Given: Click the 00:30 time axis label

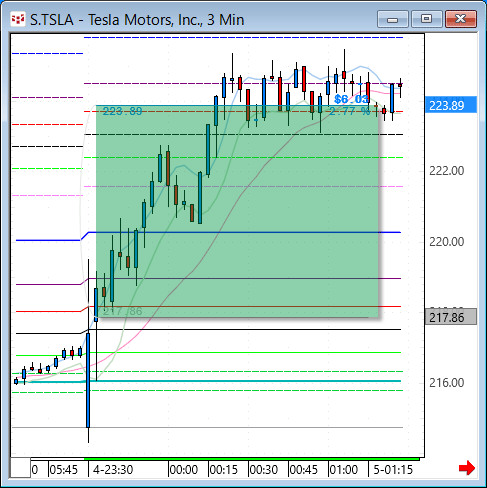Looking at the screenshot, I should pos(263,470).
